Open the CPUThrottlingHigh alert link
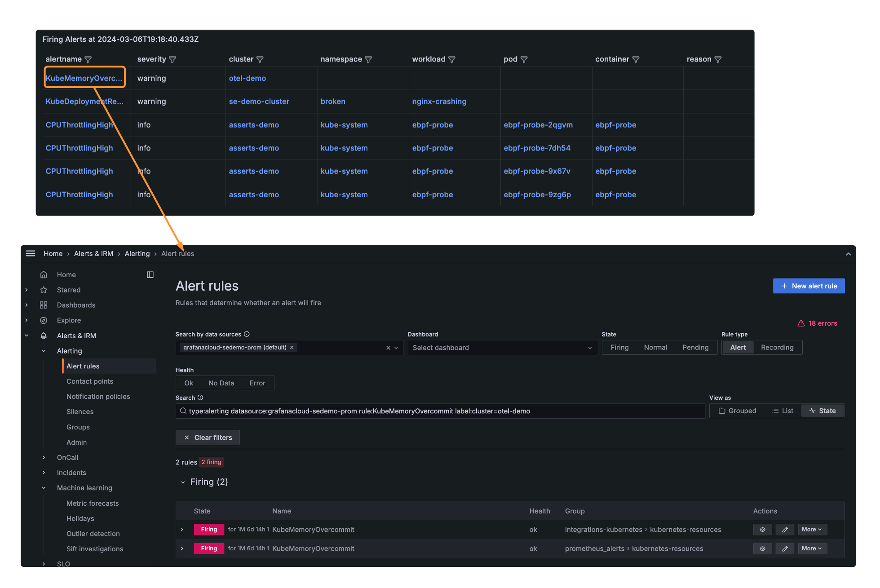The width and height of the screenshot is (880, 588). tap(79, 124)
